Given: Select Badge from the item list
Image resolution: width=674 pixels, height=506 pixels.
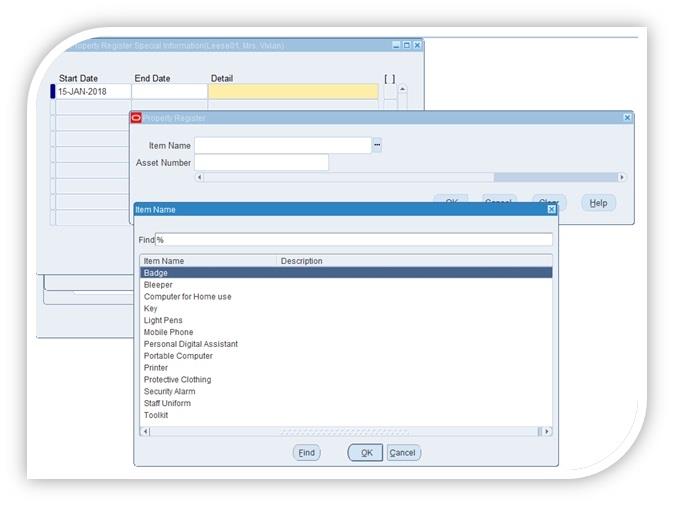Looking at the screenshot, I should coord(156,273).
